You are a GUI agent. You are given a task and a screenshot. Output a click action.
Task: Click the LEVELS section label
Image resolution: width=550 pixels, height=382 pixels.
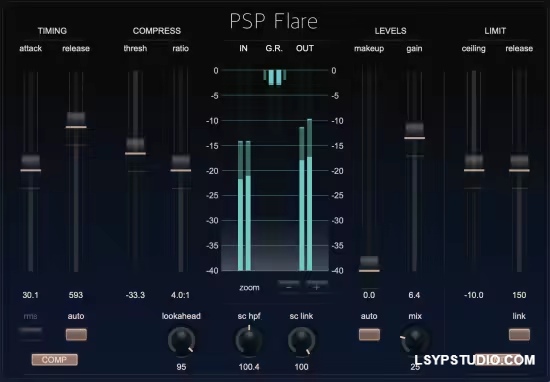[390, 31]
